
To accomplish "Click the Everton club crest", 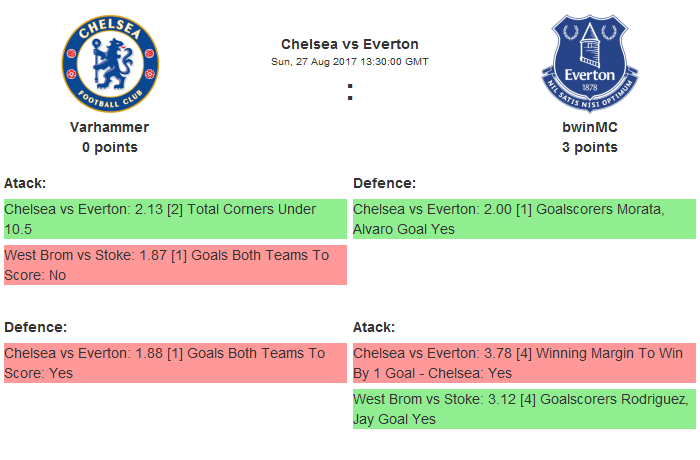I will [589, 63].
